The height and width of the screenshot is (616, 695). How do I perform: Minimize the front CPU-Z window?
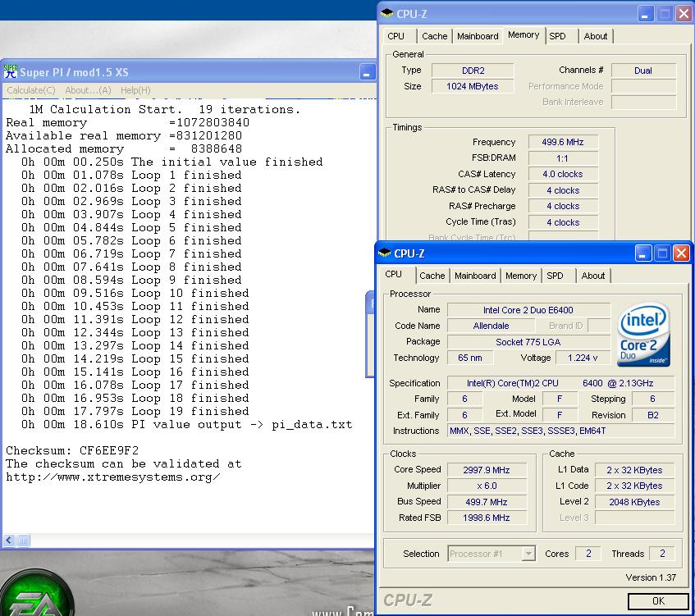(x=642, y=253)
